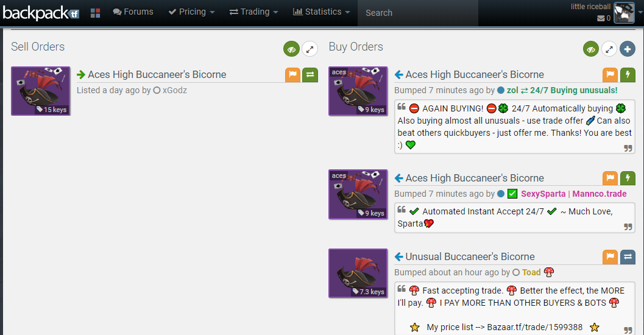
Task: Toggle Buy Orders visibility eye icon
Action: (590, 49)
